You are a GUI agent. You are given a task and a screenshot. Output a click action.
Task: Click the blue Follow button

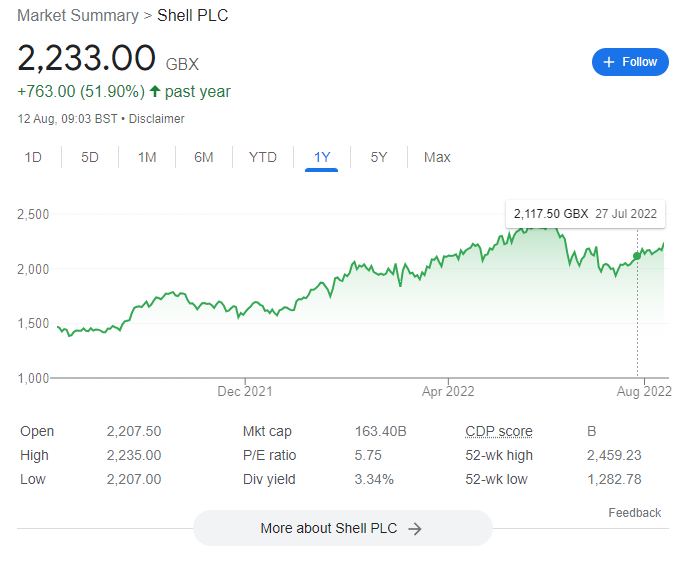(x=630, y=62)
